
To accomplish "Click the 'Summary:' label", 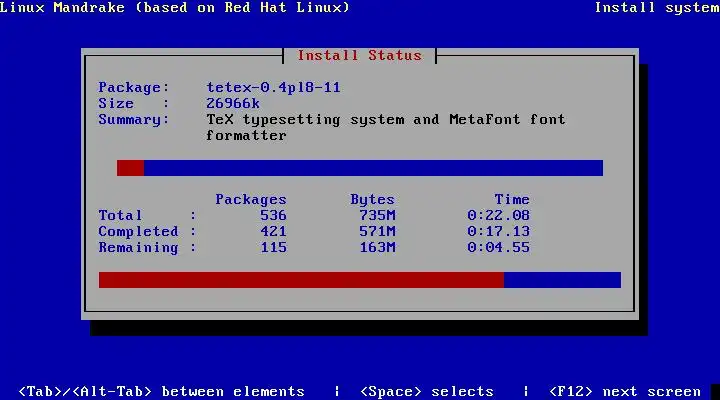I will point(134,119).
